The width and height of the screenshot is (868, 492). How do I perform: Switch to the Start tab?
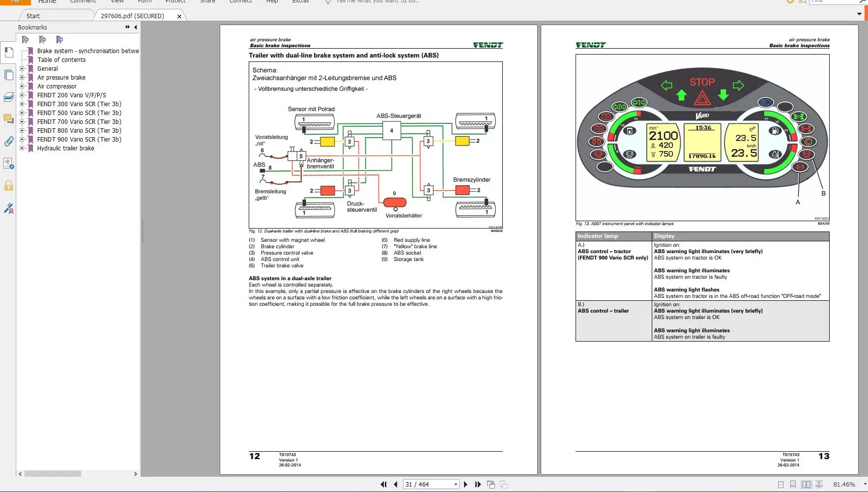pyautogui.click(x=33, y=16)
